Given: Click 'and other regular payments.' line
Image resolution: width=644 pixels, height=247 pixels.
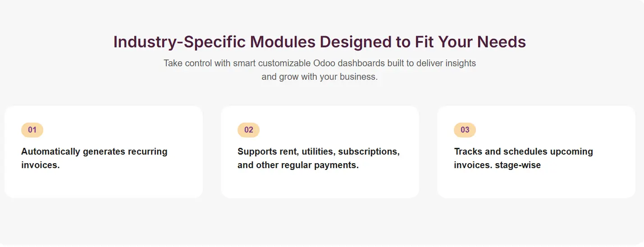Looking at the screenshot, I should click(298, 165).
